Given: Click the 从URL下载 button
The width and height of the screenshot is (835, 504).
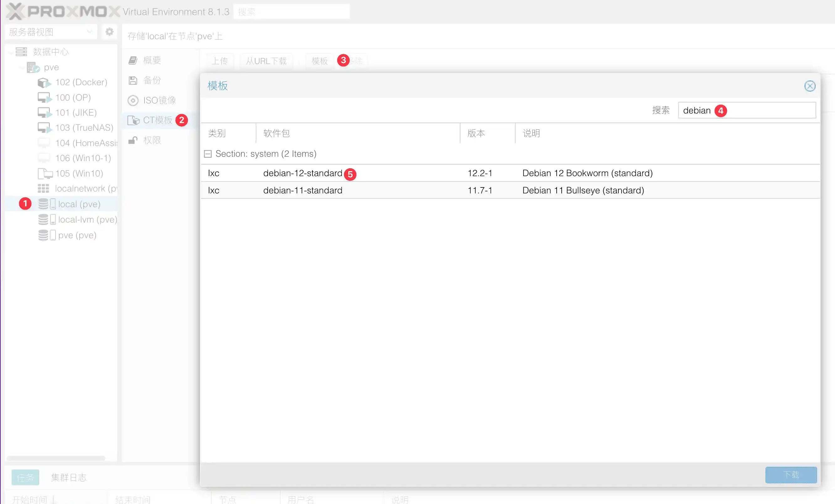Looking at the screenshot, I should (x=266, y=61).
